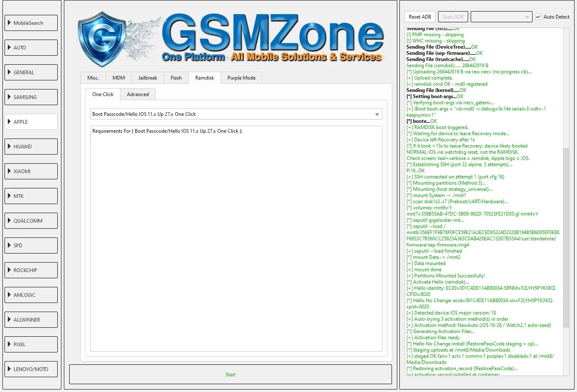Click the 'RAMDISK boot triggered.' log line
This screenshot has width=577, height=392.
coord(437,127)
